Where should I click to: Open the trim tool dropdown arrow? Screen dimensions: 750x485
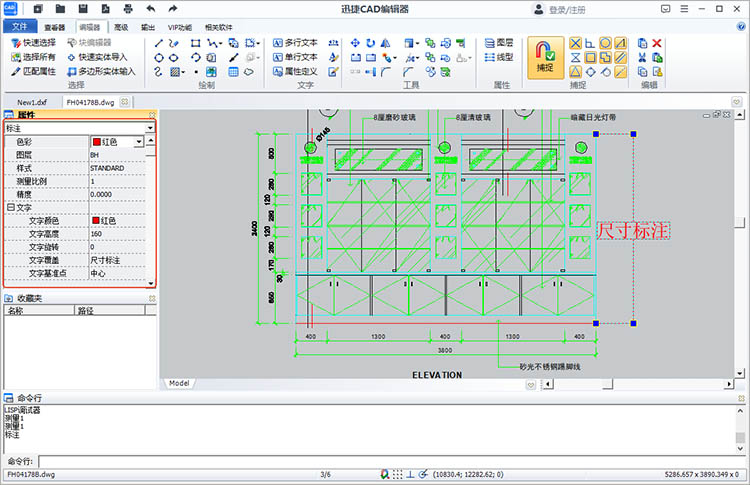417,58
